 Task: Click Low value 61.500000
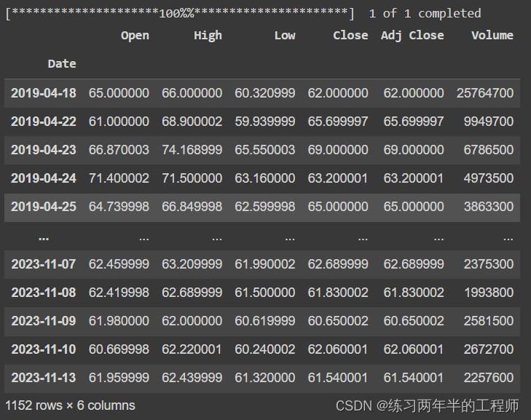pyautogui.click(x=265, y=293)
